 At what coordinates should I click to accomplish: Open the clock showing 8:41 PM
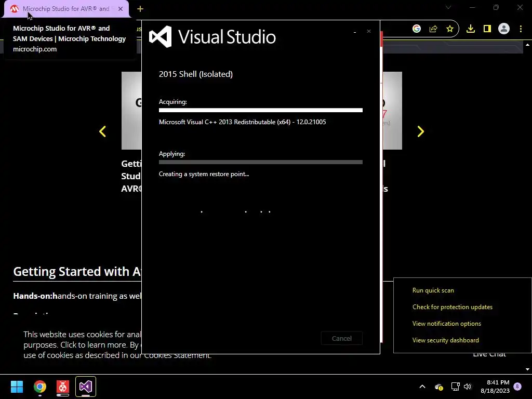tap(495, 387)
